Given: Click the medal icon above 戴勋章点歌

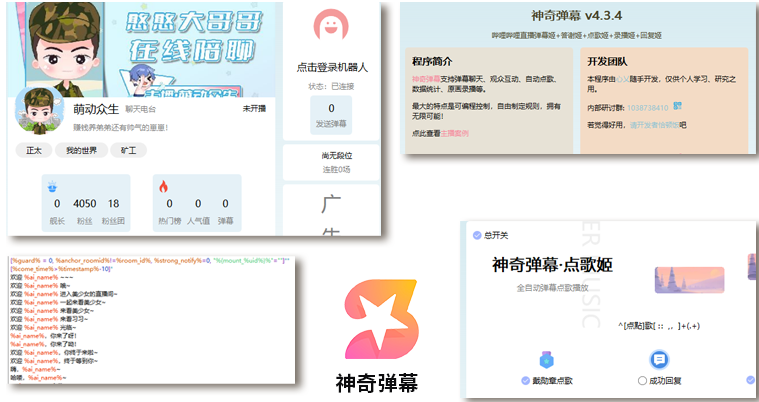Looking at the screenshot, I should (x=546, y=360).
